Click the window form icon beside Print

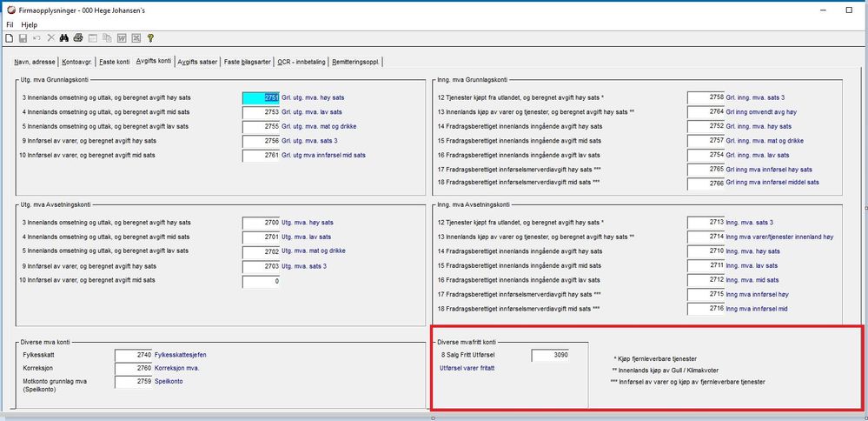point(93,38)
